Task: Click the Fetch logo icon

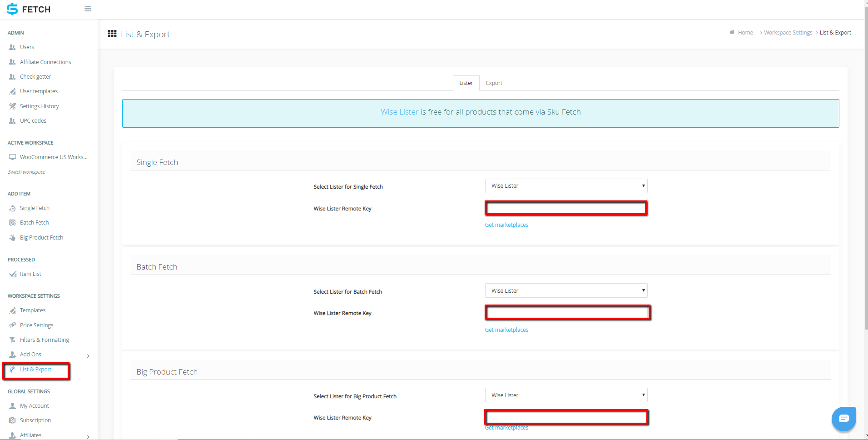Action: 12,9
